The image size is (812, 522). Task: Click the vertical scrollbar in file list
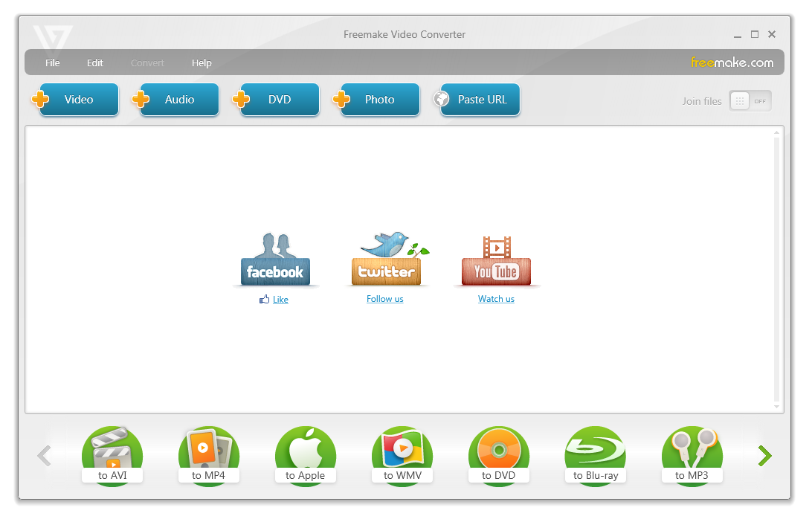click(x=776, y=269)
